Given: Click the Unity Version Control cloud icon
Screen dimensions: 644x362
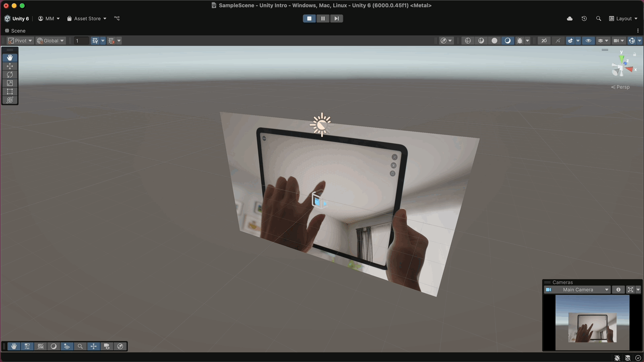Looking at the screenshot, I should (570, 19).
